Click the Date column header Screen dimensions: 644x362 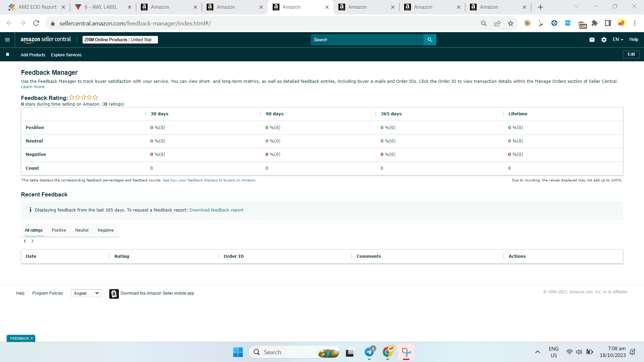tap(31, 256)
